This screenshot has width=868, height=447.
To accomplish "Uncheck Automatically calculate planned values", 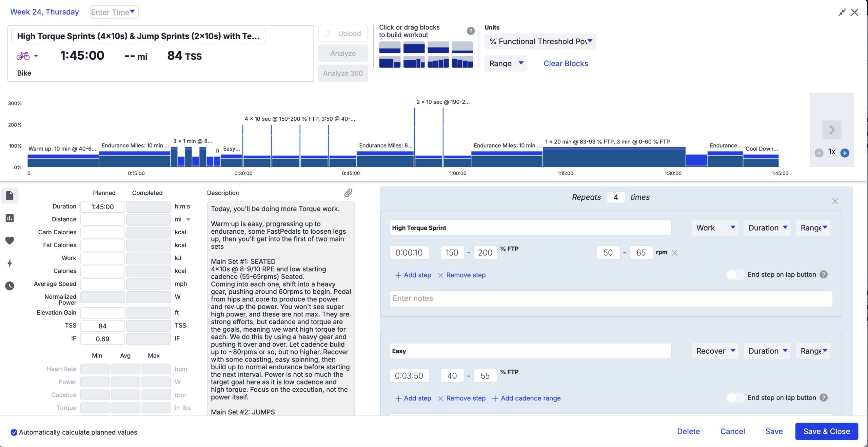I will 14,432.
